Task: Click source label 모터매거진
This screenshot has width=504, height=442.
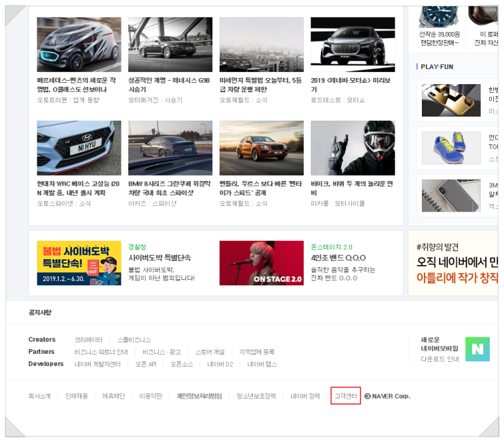Action: 143,100
